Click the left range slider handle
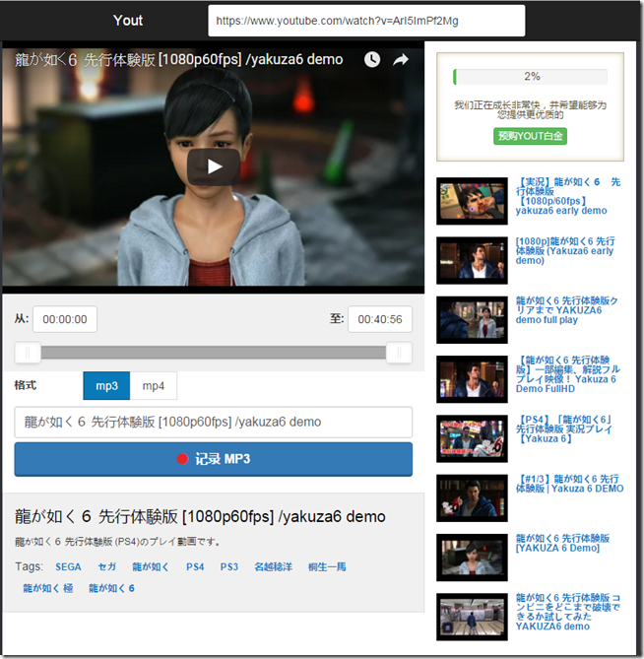 28,353
